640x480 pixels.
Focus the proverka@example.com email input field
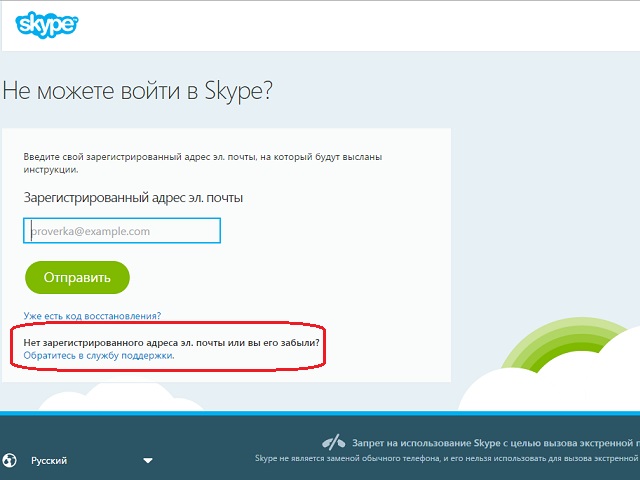122,231
